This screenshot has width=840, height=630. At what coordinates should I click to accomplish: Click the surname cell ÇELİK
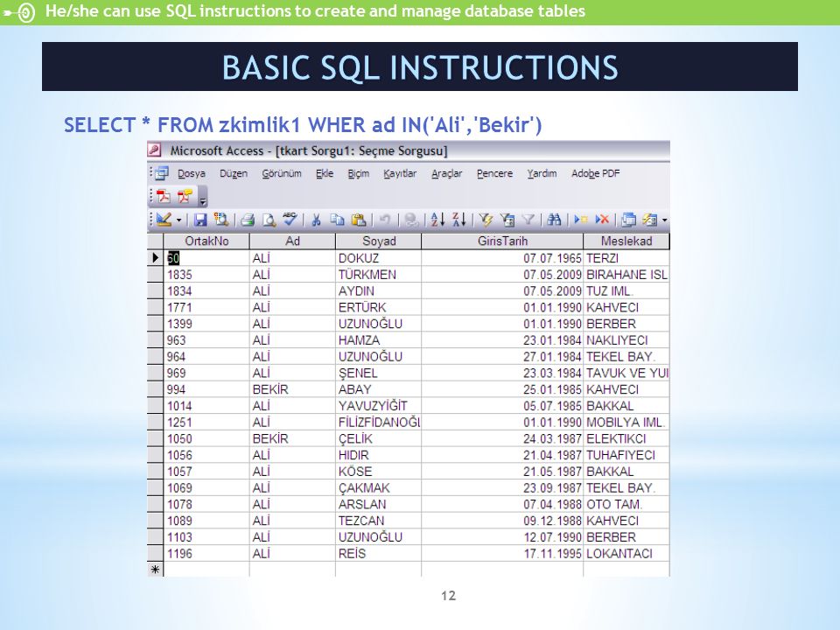(379, 438)
